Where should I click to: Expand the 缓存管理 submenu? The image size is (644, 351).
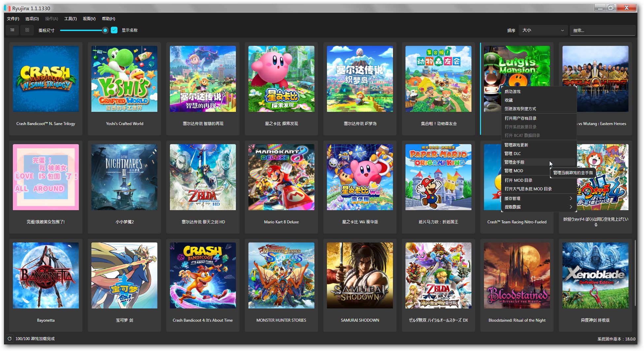[x=539, y=198]
